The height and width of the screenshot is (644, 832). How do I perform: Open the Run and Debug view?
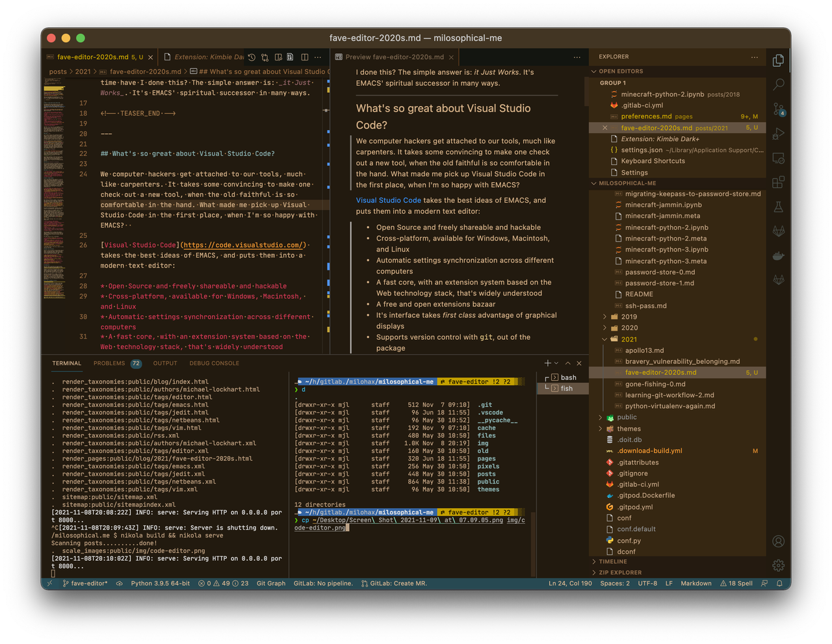778,134
